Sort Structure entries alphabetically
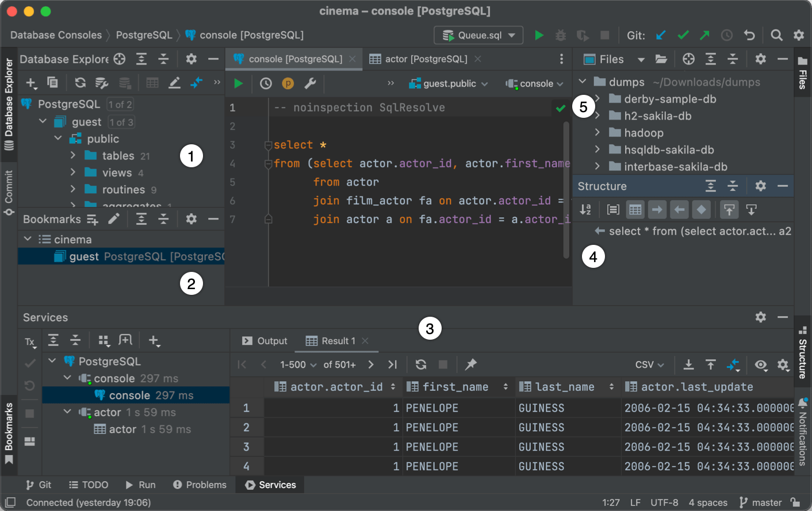 coord(585,209)
